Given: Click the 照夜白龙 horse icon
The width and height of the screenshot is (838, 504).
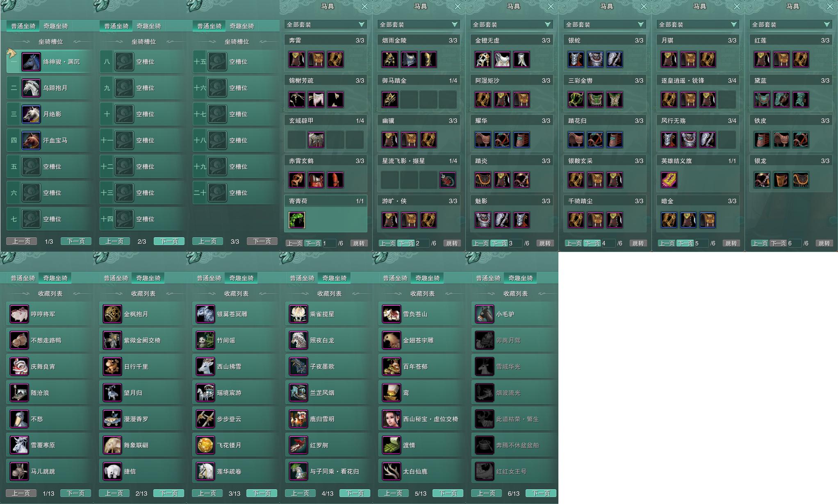Looking at the screenshot, I should (x=298, y=341).
